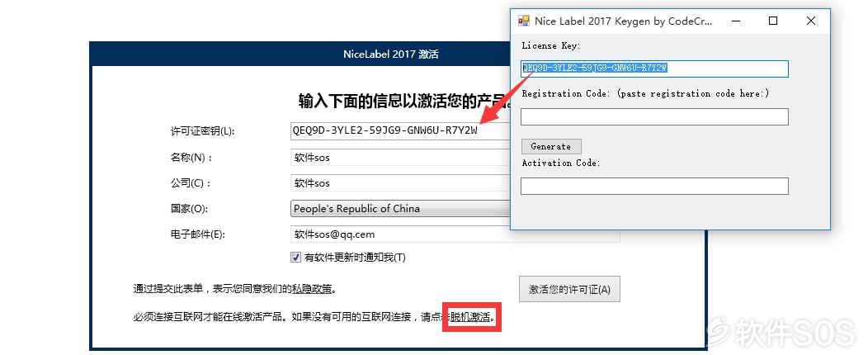Minimize the Nice Label Keygen window
This screenshot has width=868, height=355.
pos(736,21)
